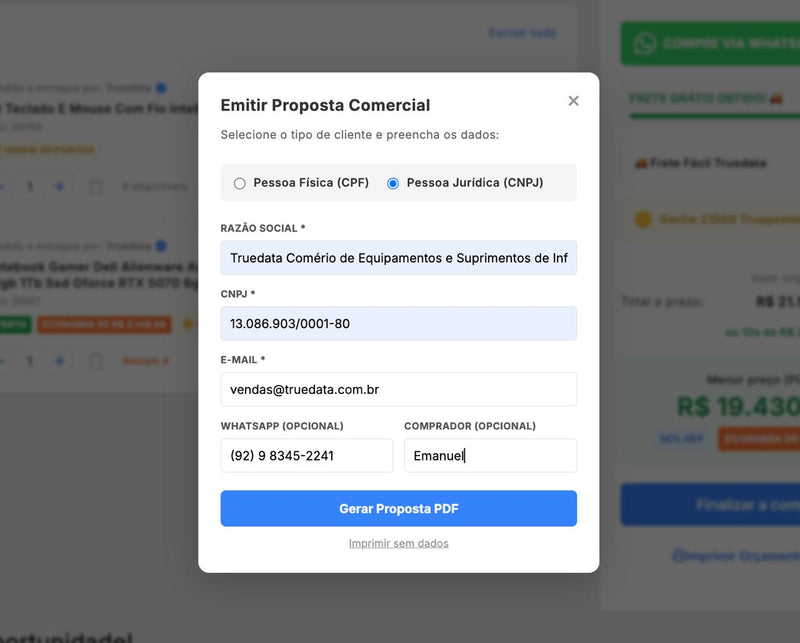This screenshot has height=643, width=800.
Task: Select Pessoa Física (CPF) radio option
Action: pos(240,183)
